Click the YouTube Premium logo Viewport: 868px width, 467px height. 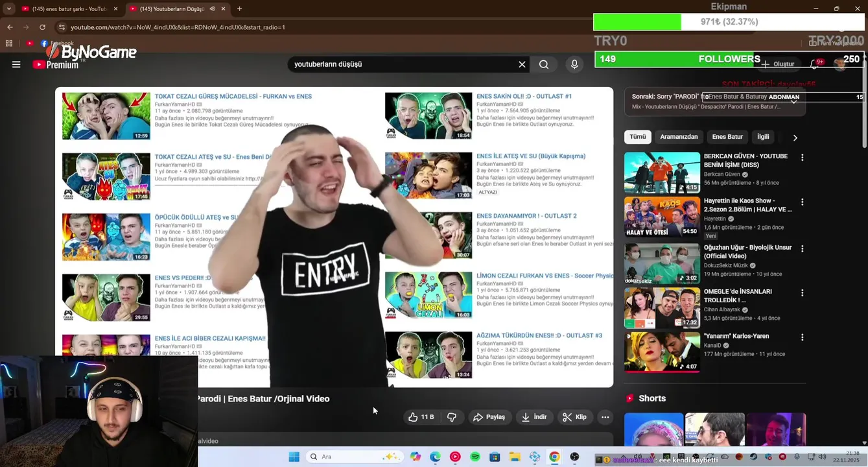(56, 64)
